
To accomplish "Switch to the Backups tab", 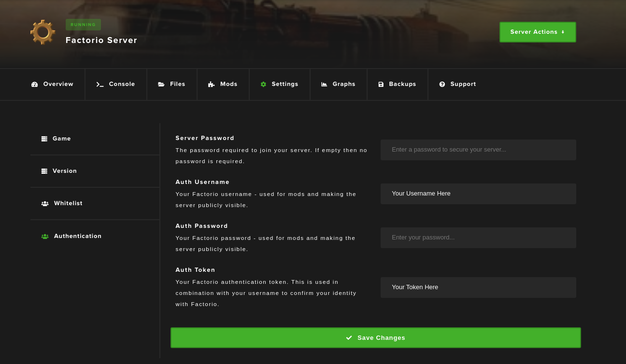I will (x=398, y=84).
